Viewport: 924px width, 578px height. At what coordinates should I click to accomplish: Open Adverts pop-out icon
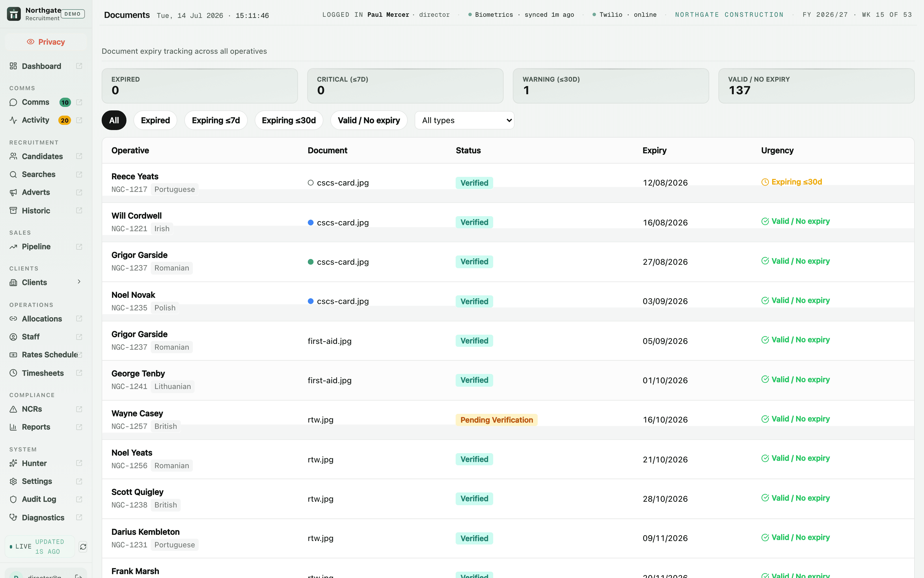click(x=79, y=192)
